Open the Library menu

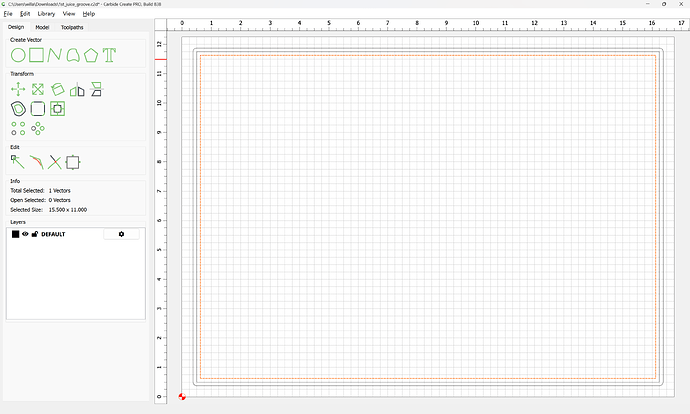click(x=46, y=14)
